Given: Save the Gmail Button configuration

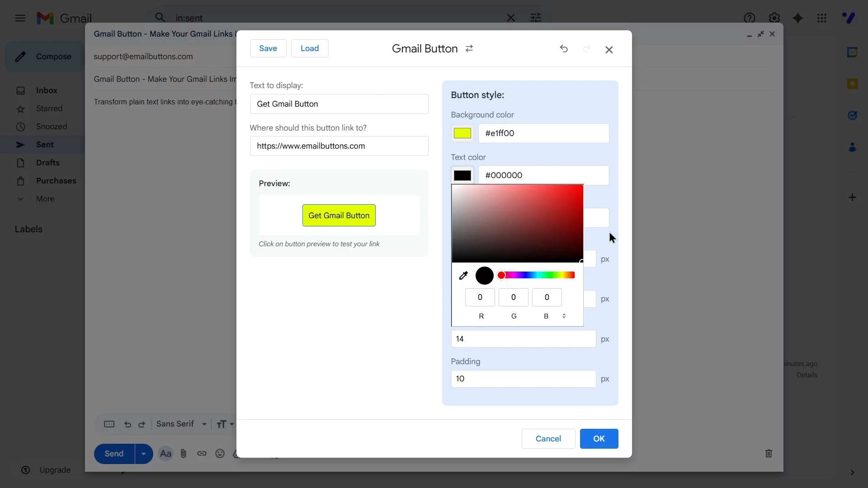Looking at the screenshot, I should click(x=268, y=48).
